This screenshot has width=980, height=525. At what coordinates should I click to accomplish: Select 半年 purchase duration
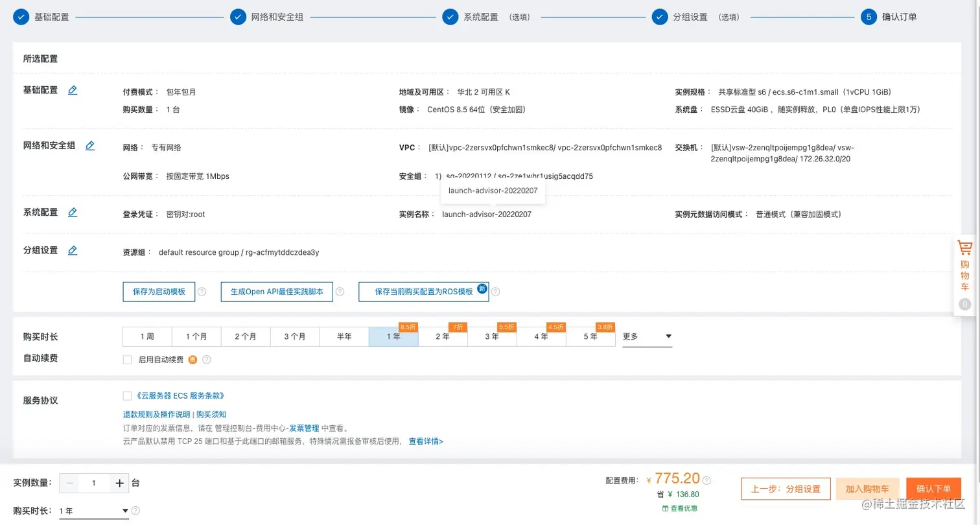[344, 336]
